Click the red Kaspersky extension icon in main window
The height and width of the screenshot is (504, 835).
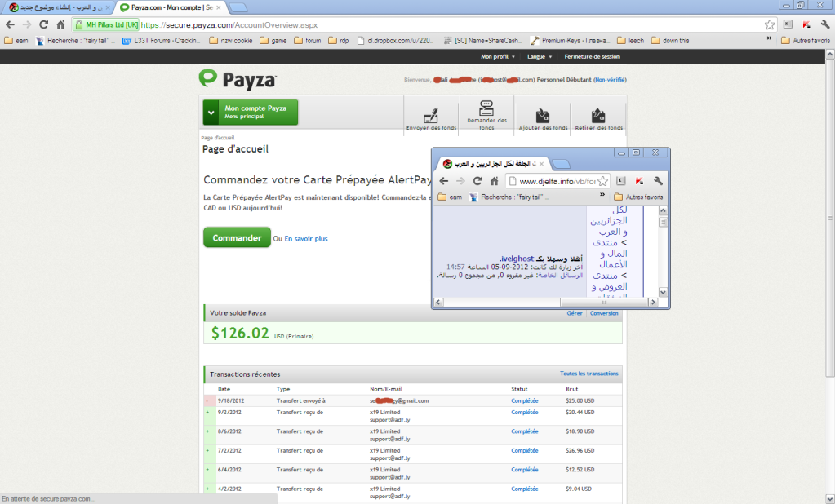806,24
